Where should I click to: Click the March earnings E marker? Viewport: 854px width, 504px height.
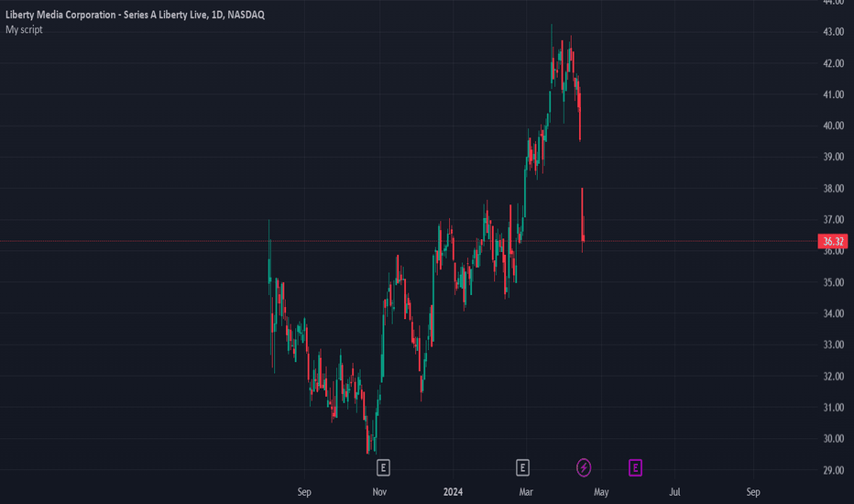pos(522,467)
